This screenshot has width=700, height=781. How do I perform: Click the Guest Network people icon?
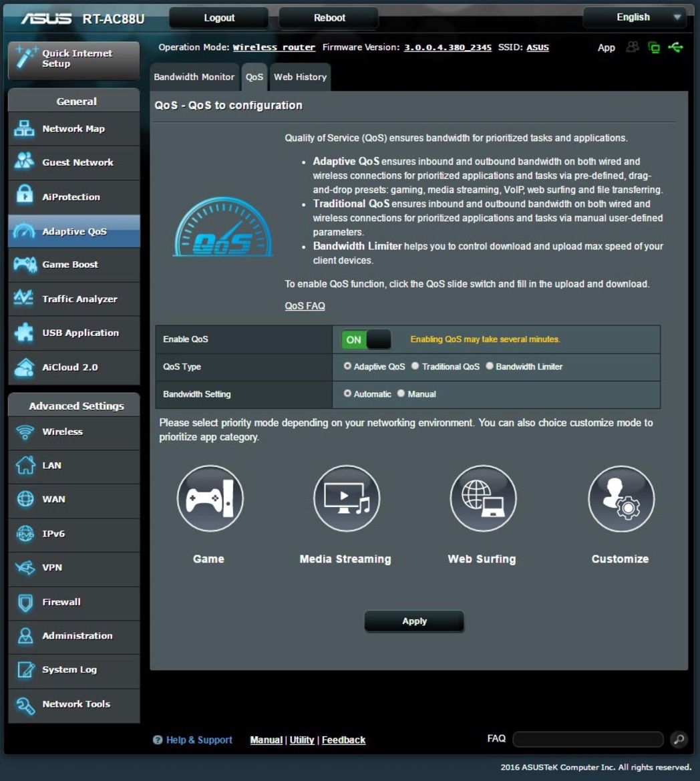coord(24,162)
